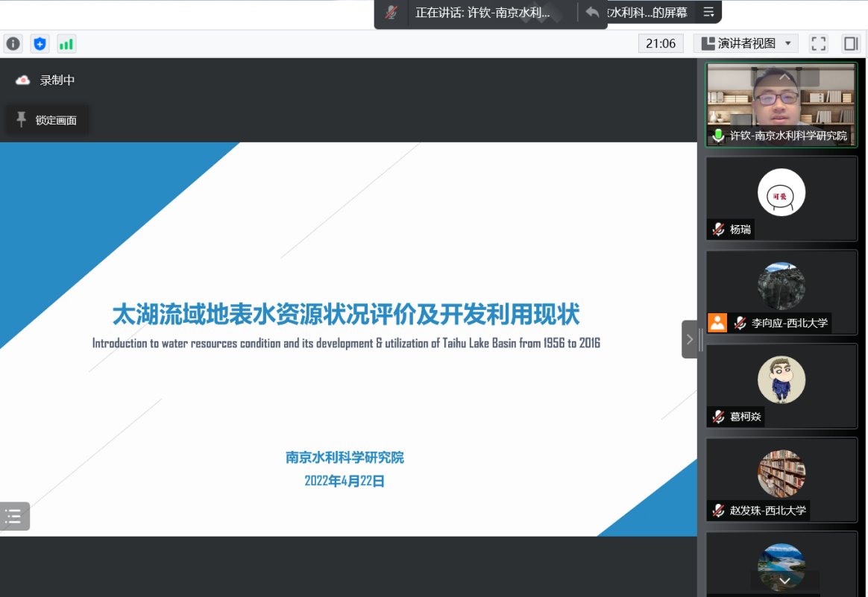This screenshot has height=597, width=868.
Task: Click the meeting info icon
Action: click(x=13, y=44)
